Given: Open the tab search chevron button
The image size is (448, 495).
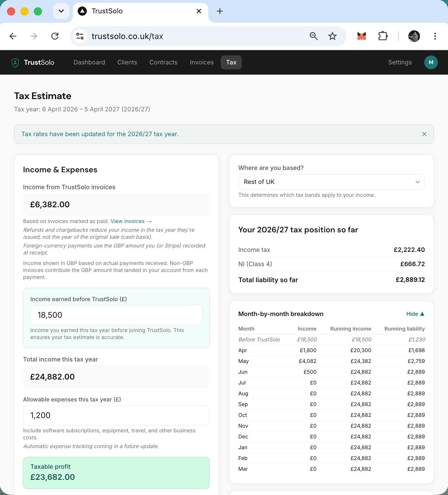Looking at the screenshot, I should pyautogui.click(x=61, y=11).
